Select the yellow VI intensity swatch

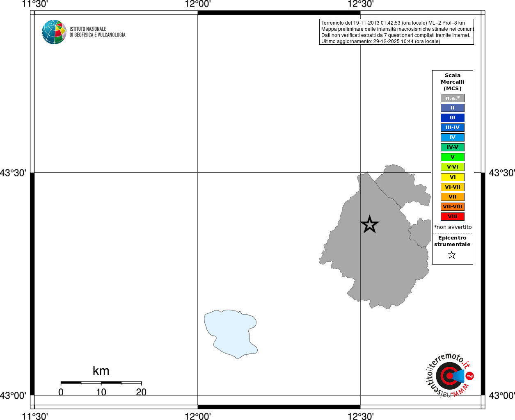point(453,177)
